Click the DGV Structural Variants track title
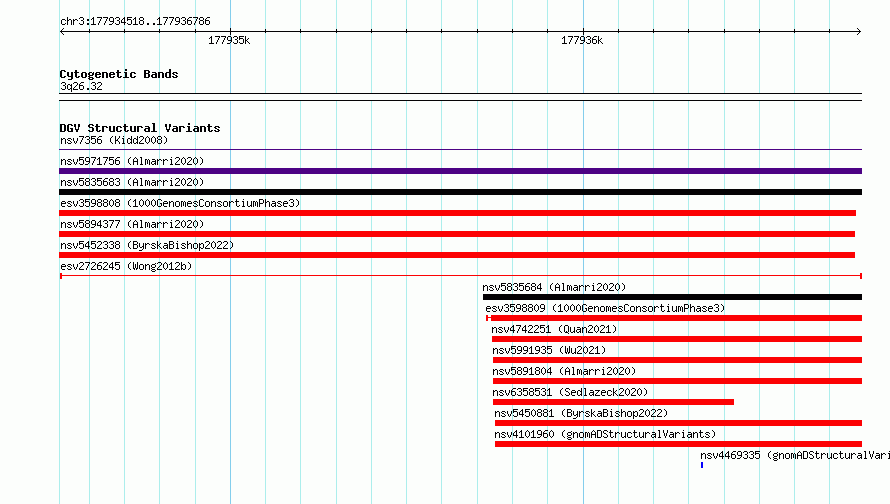 pos(140,128)
